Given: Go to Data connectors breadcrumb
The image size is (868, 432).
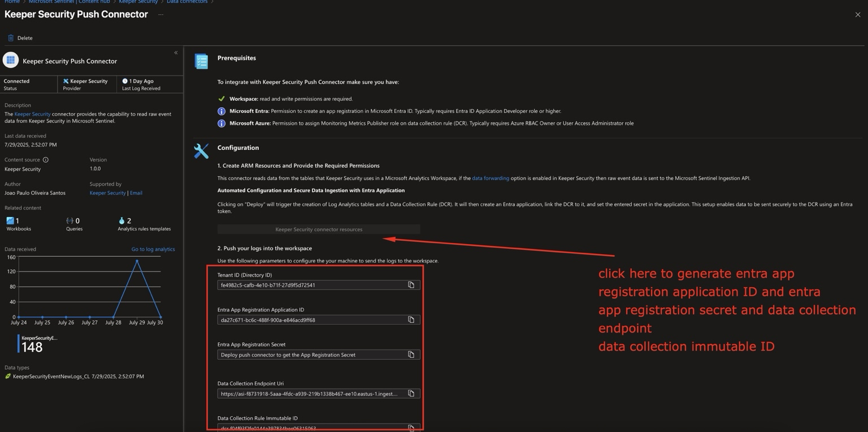Looking at the screenshot, I should (x=186, y=2).
